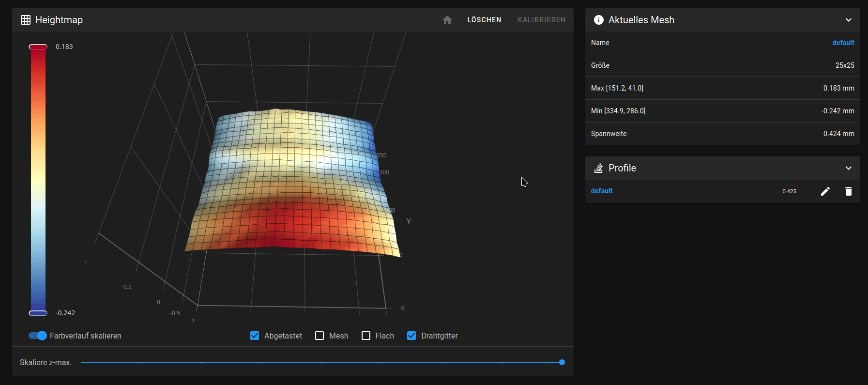Click the upper color scale handle at 0.183
The height and width of the screenshot is (385, 868).
[x=38, y=47]
